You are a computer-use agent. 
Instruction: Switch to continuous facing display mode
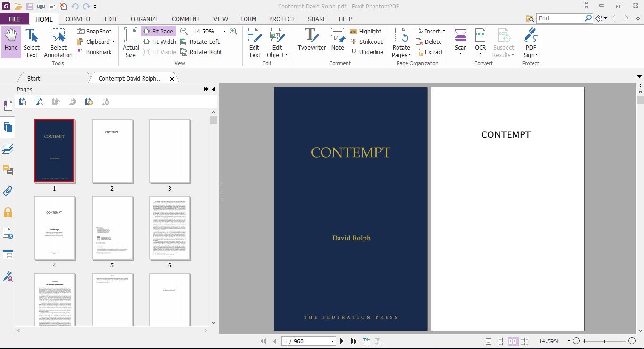pos(525,341)
